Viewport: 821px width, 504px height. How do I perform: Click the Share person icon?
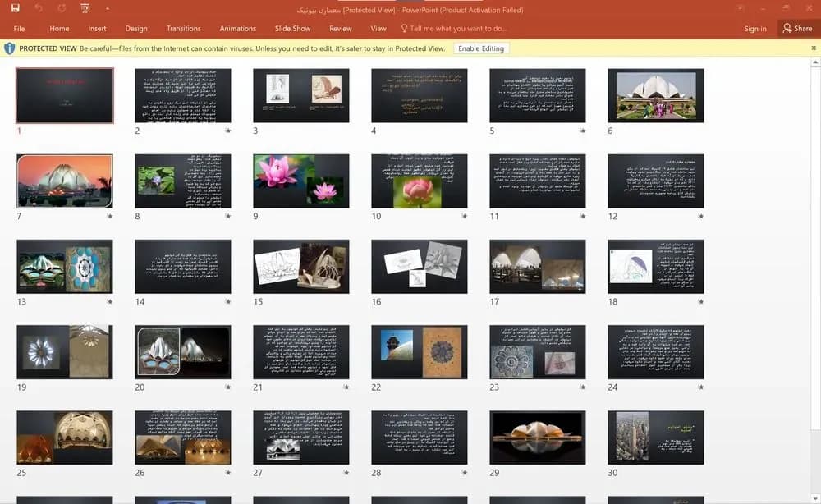(787, 28)
